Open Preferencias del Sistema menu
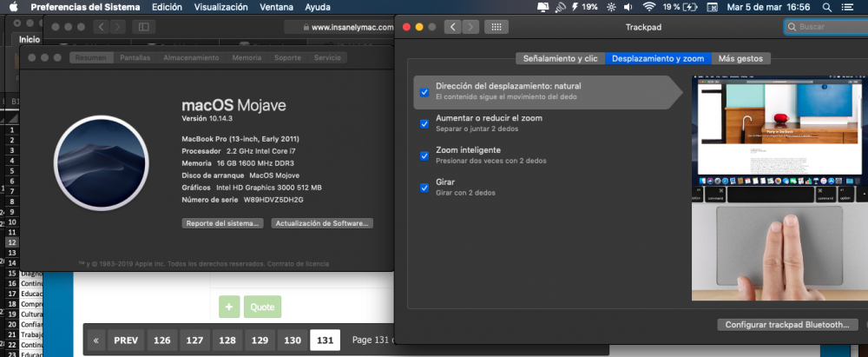This screenshot has height=357, width=868. [85, 7]
